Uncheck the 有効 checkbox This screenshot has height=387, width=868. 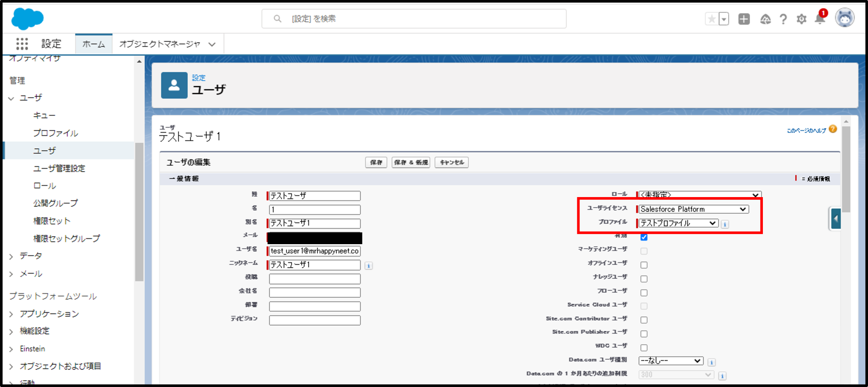[x=644, y=237]
